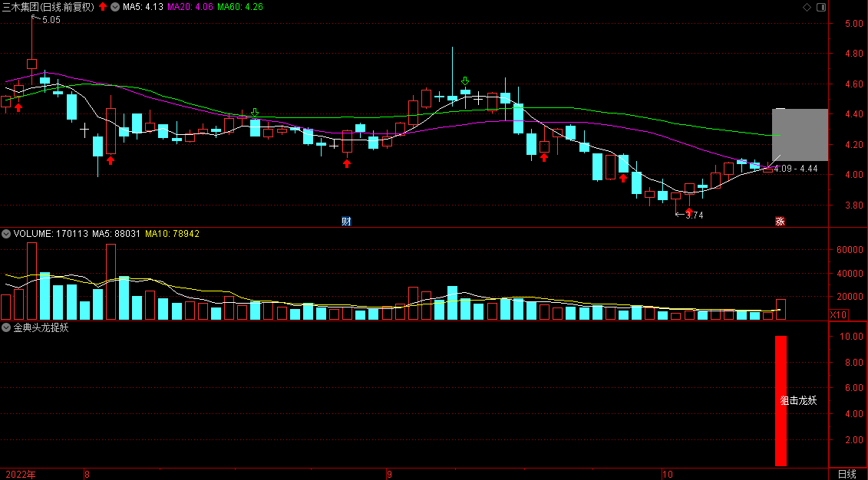This screenshot has height=480, width=868.
Task: Click the 60000 volume axis value
Action: pos(851,250)
